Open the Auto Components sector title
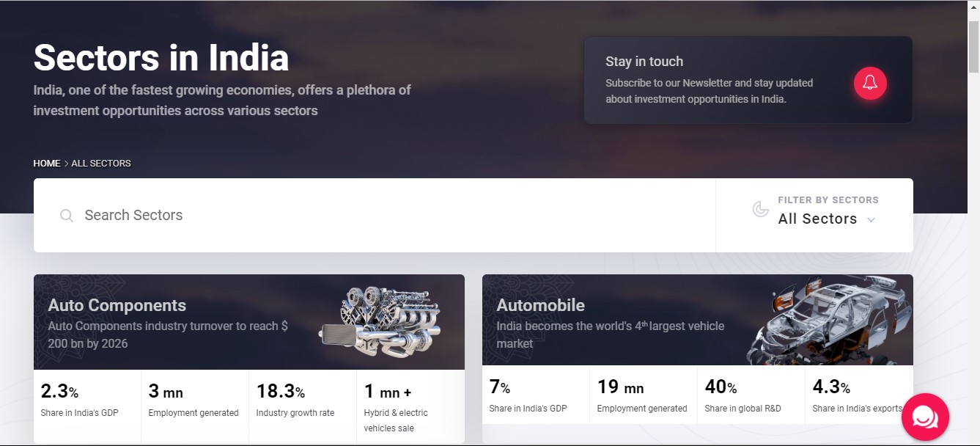The width and height of the screenshot is (980, 446). [117, 305]
